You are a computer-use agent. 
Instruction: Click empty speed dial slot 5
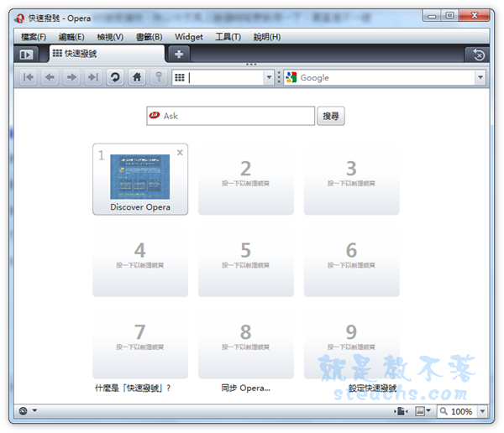click(x=246, y=261)
